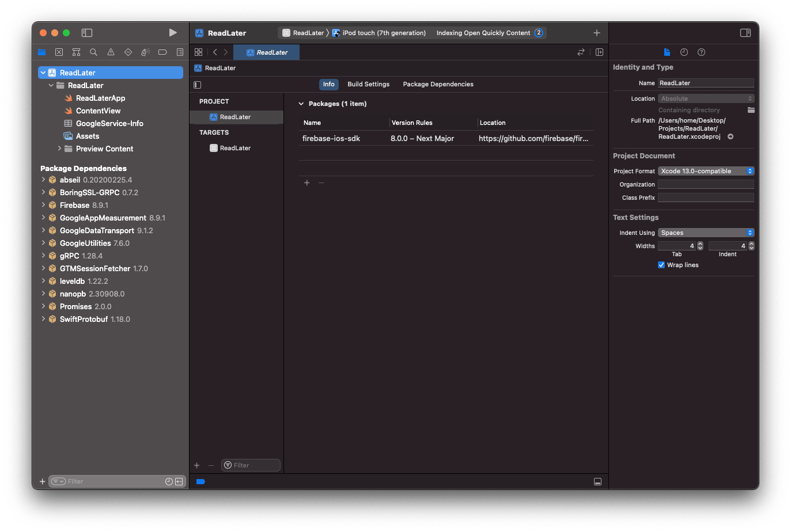The image size is (791, 532).
Task: Open the Issue navigator warning icon
Action: [111, 52]
